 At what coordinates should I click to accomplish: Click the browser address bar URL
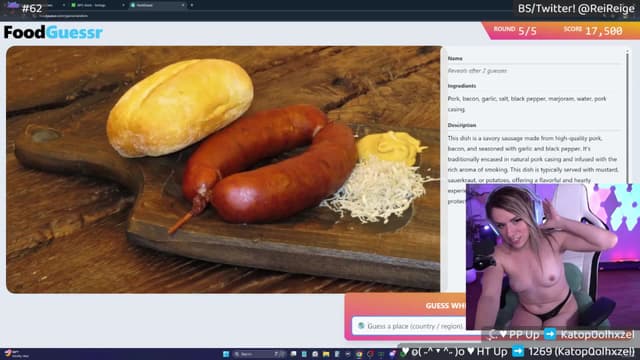pyautogui.click(x=65, y=16)
